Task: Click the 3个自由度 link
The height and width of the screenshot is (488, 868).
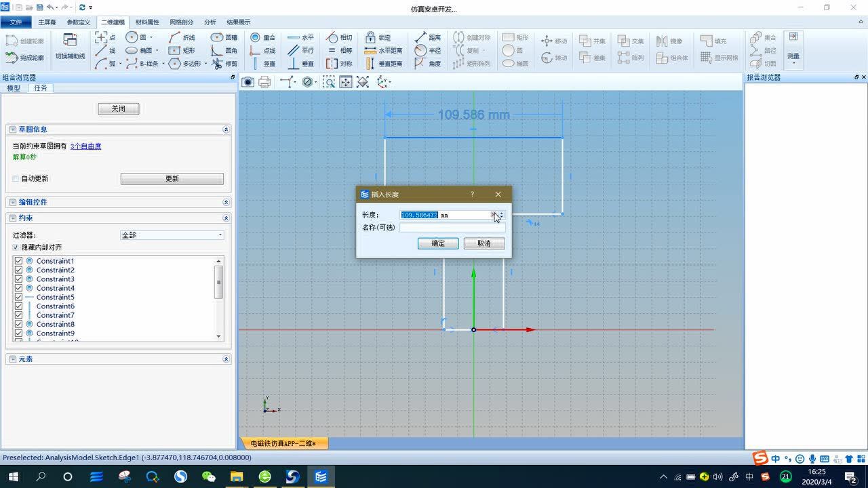Action: point(85,146)
